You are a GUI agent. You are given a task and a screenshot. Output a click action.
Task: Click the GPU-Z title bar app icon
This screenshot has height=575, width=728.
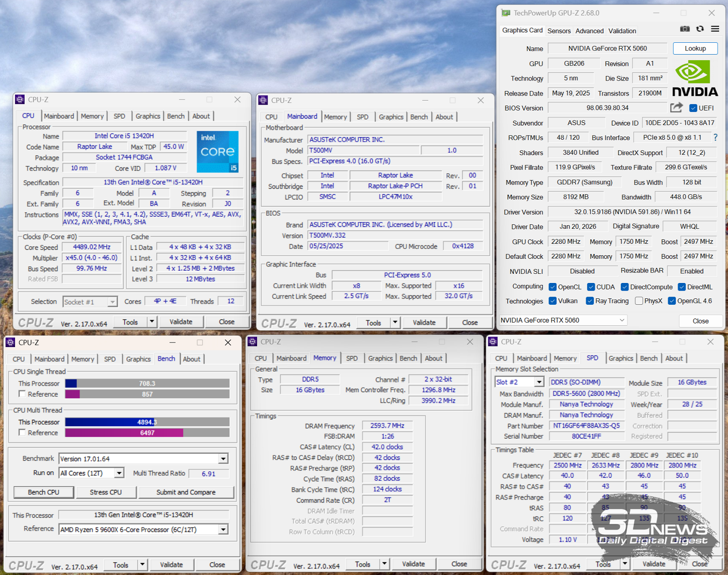(x=506, y=13)
